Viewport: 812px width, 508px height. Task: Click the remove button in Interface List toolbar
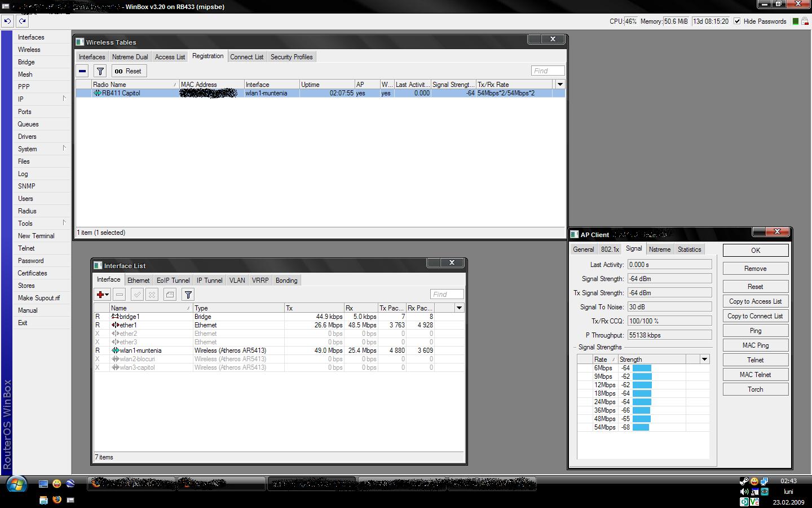[x=120, y=295]
